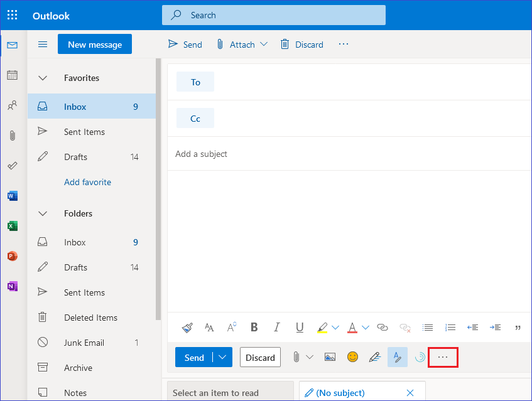
Task: Click the Format Painter brush icon
Action: tap(187, 327)
